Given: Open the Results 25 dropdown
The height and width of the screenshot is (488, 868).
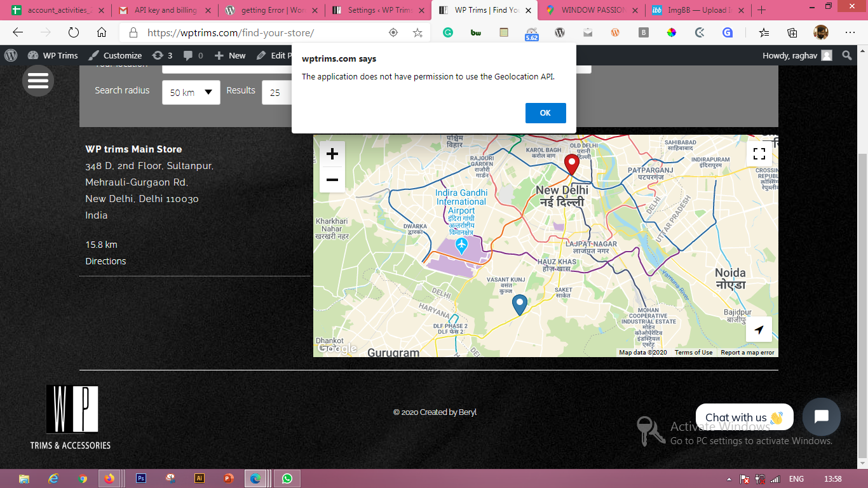Looking at the screenshot, I should pos(277,92).
